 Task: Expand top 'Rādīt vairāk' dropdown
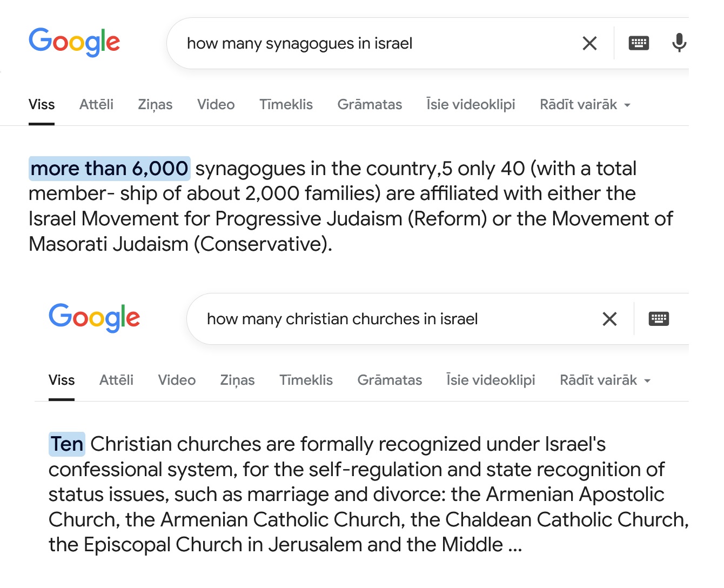[585, 104]
